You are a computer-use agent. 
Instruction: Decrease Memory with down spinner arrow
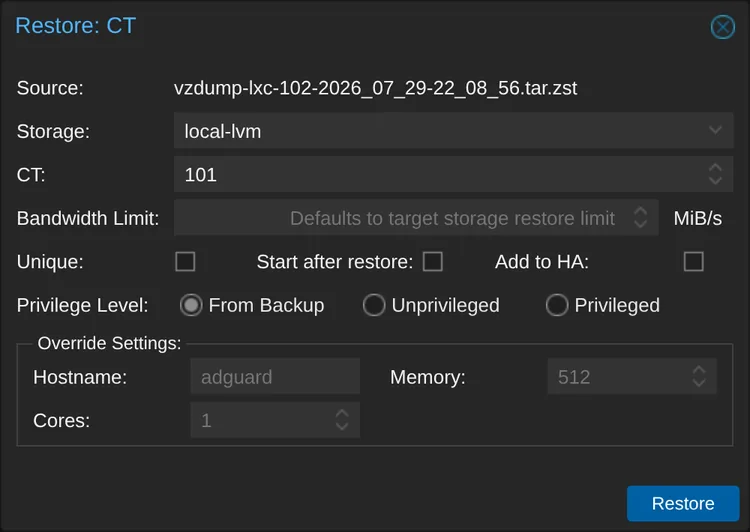point(699,383)
